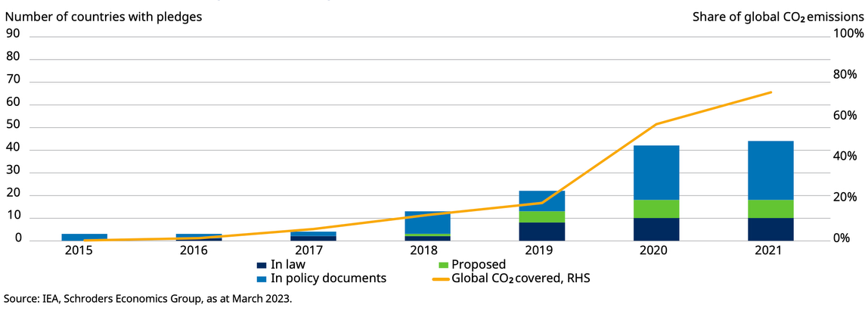
Task: Click the dark navy In law segment for 2021
Action: (770, 229)
